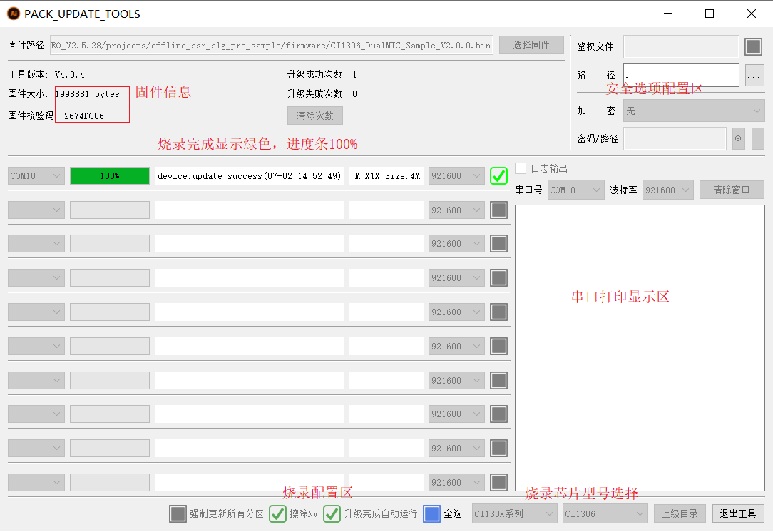The width and height of the screenshot is (773, 532).
Task: Open the 加密 encryption type dropdown
Action: pos(693,111)
